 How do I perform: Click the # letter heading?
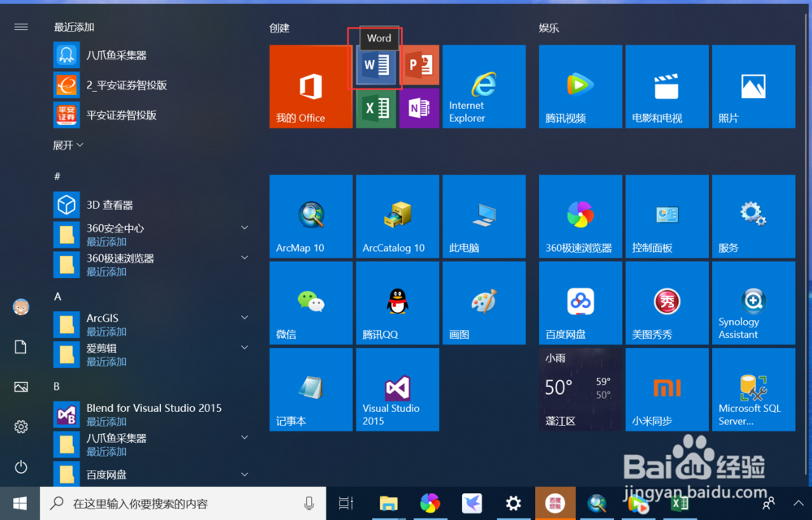(x=58, y=176)
